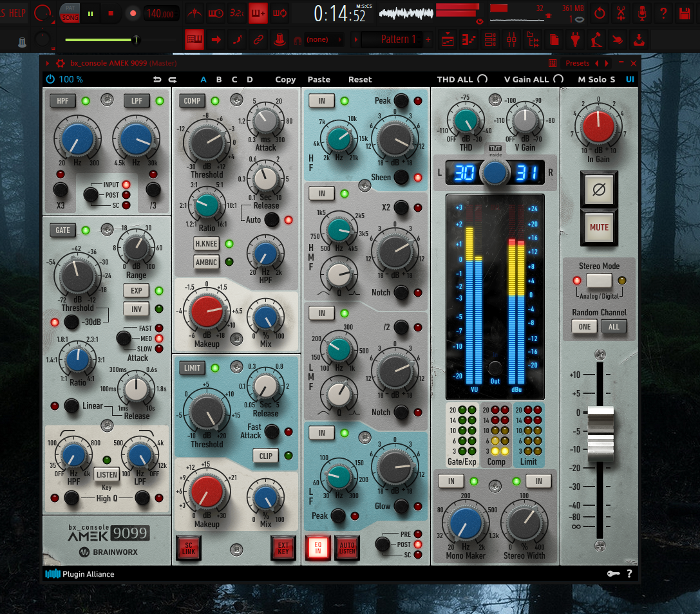The height and width of the screenshot is (614, 700).
Task: Click the microphone recording icon
Action: coord(642,14)
